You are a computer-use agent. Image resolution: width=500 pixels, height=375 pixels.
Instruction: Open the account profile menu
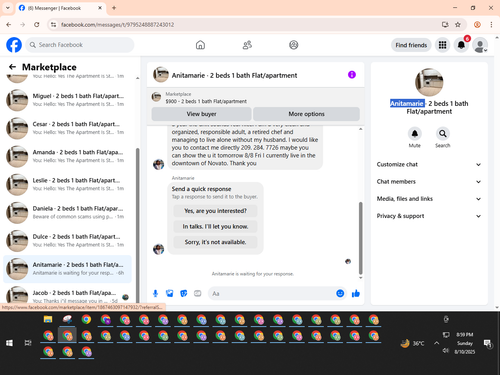click(480, 45)
